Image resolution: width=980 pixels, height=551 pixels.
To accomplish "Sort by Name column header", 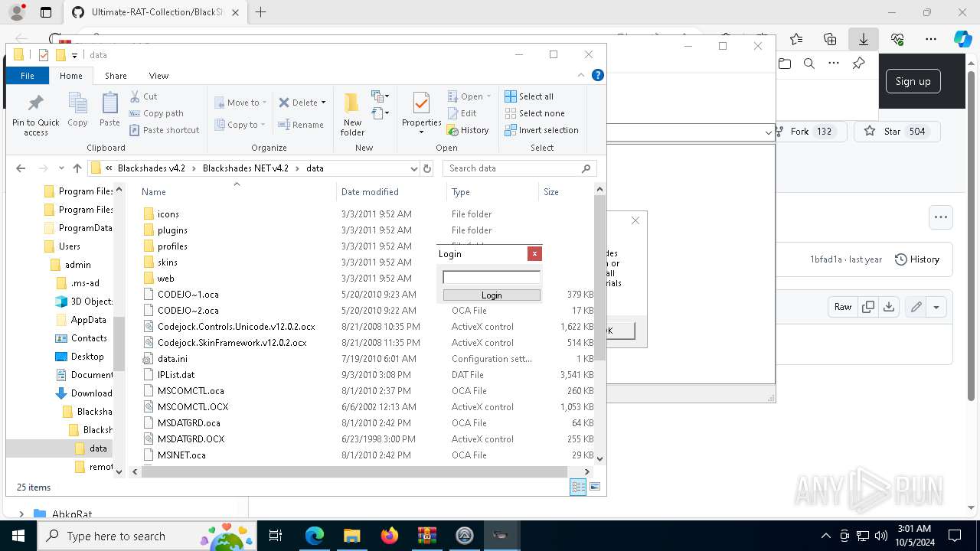I will click(x=153, y=192).
